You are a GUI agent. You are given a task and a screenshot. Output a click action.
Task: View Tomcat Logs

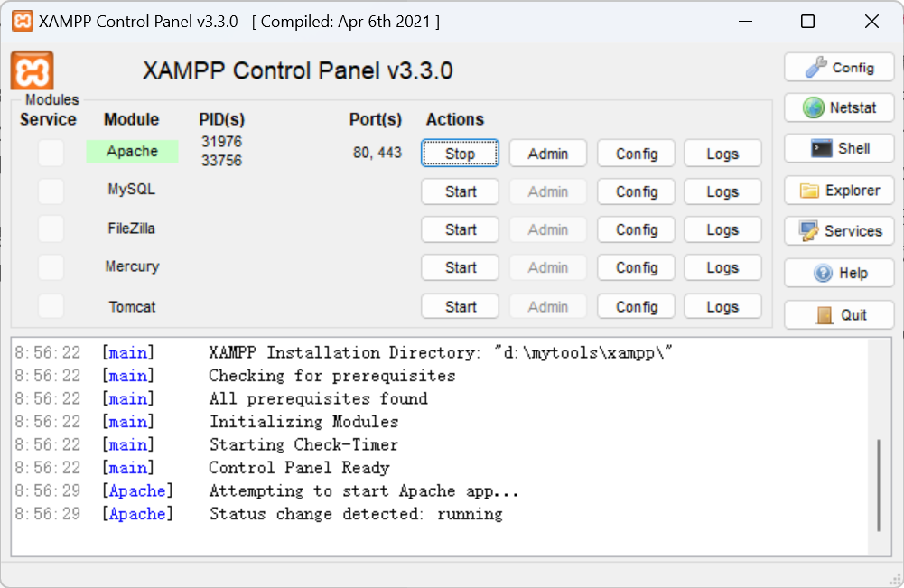pos(722,306)
